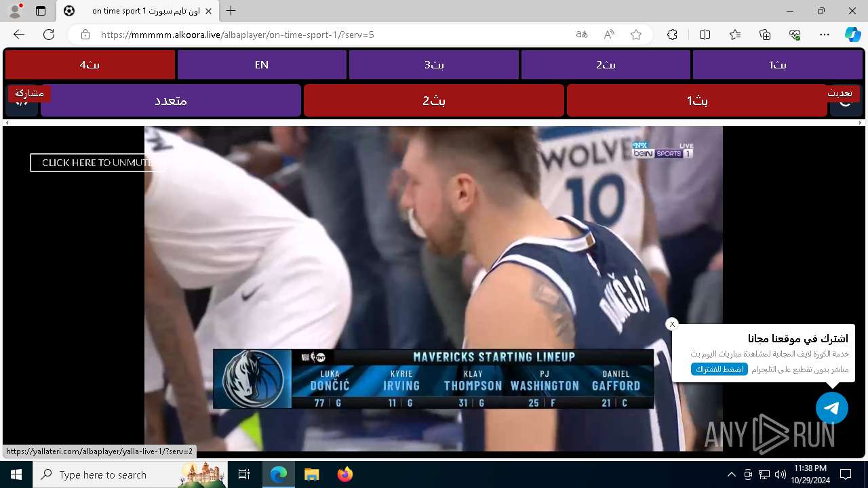The width and height of the screenshot is (868, 488).
Task: Switch to stream بث4 in top row
Action: click(90, 64)
